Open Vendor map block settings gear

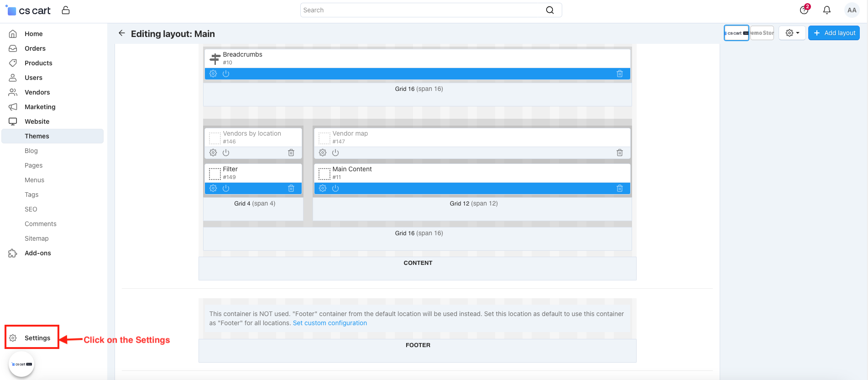(x=323, y=153)
